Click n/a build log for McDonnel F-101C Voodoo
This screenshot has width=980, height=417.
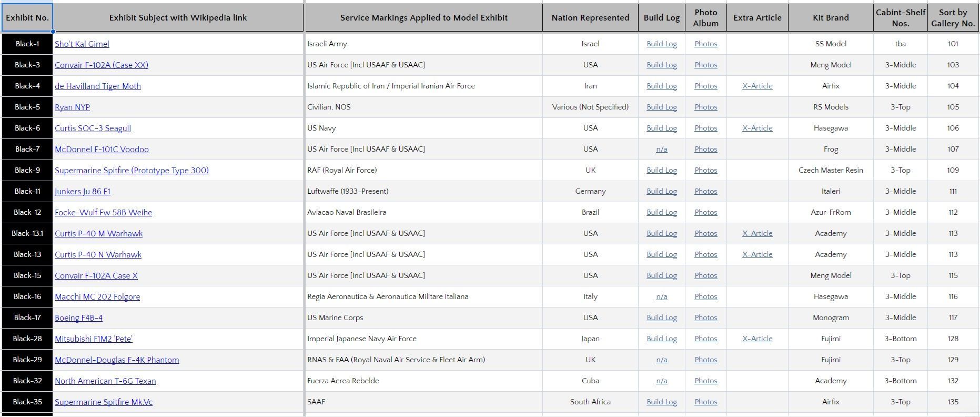(662, 150)
